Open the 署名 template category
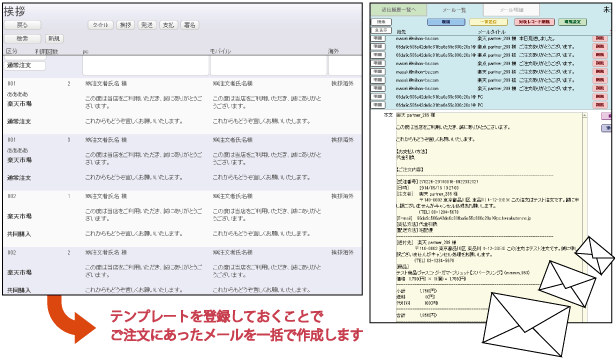615x360 pixels. [190, 25]
